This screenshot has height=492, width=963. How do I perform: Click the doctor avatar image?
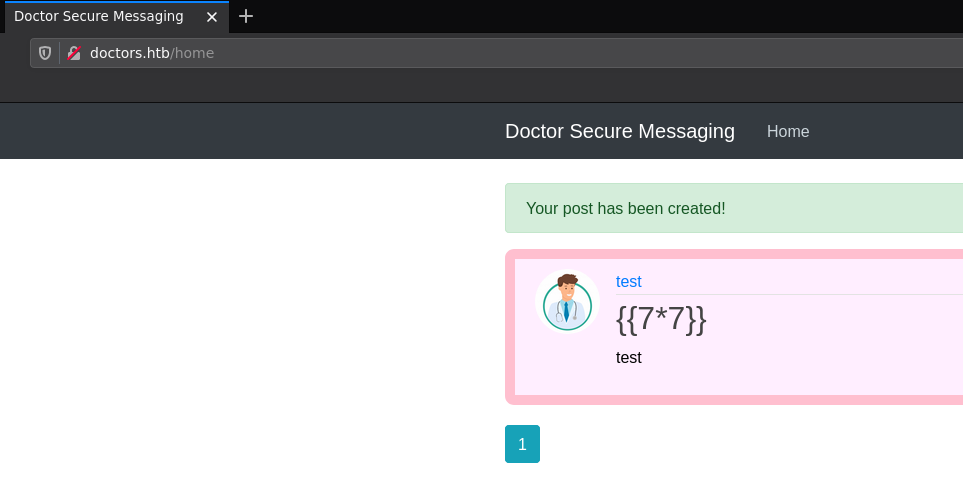coord(567,302)
